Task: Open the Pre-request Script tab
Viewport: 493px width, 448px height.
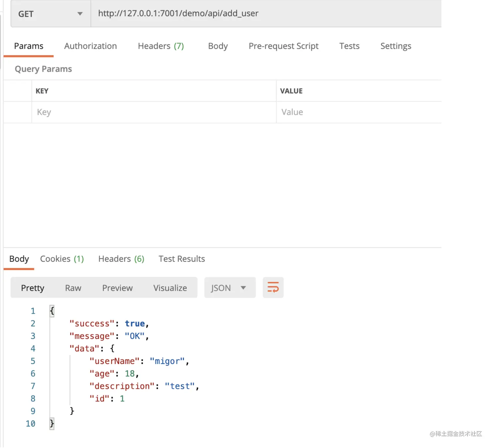Action: click(283, 46)
